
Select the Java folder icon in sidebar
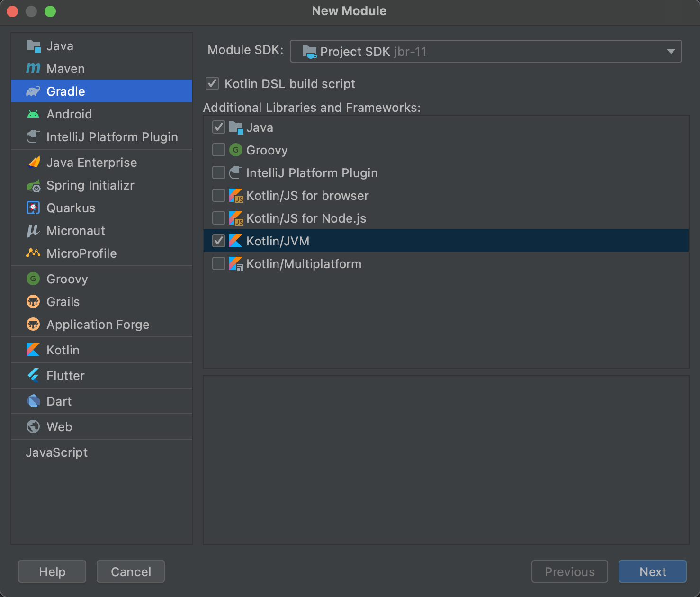[33, 46]
